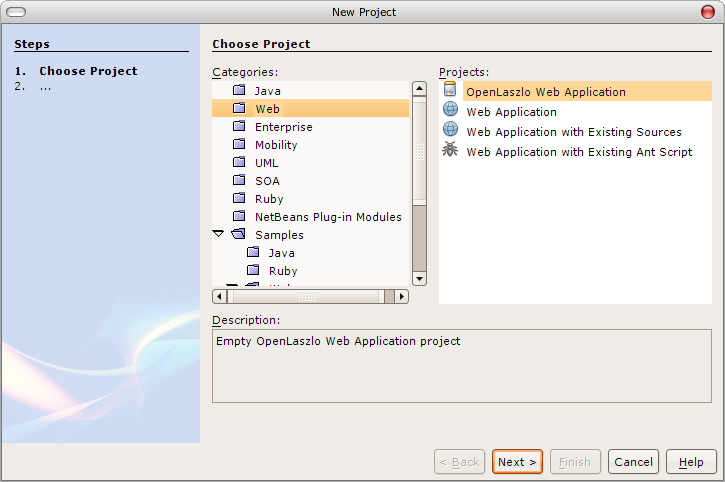Select NetBeans Plug-in Modules category
Image resolution: width=725 pixels, height=482 pixels.
point(328,217)
